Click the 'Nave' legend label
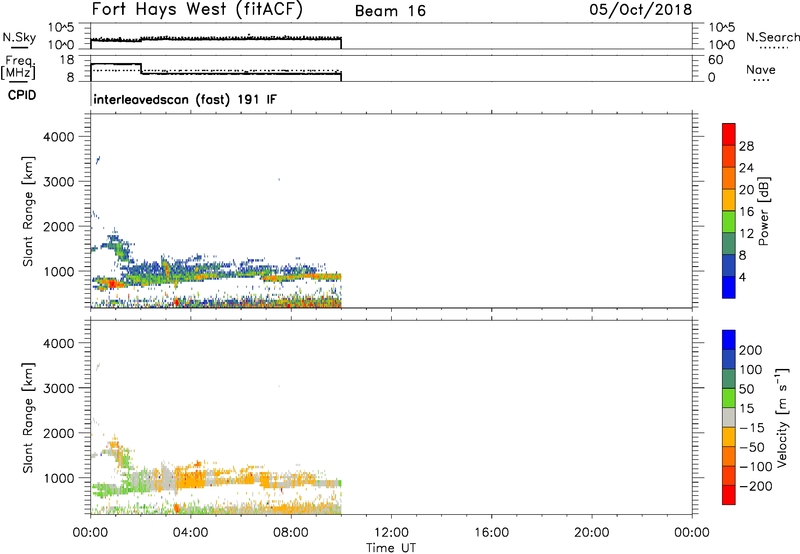The width and height of the screenshot is (800, 554). point(761,69)
